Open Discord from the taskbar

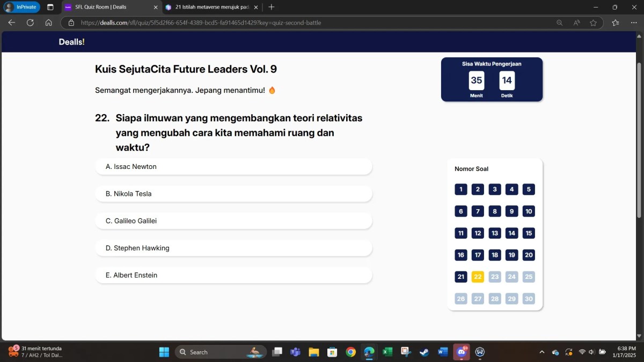tap(460, 352)
